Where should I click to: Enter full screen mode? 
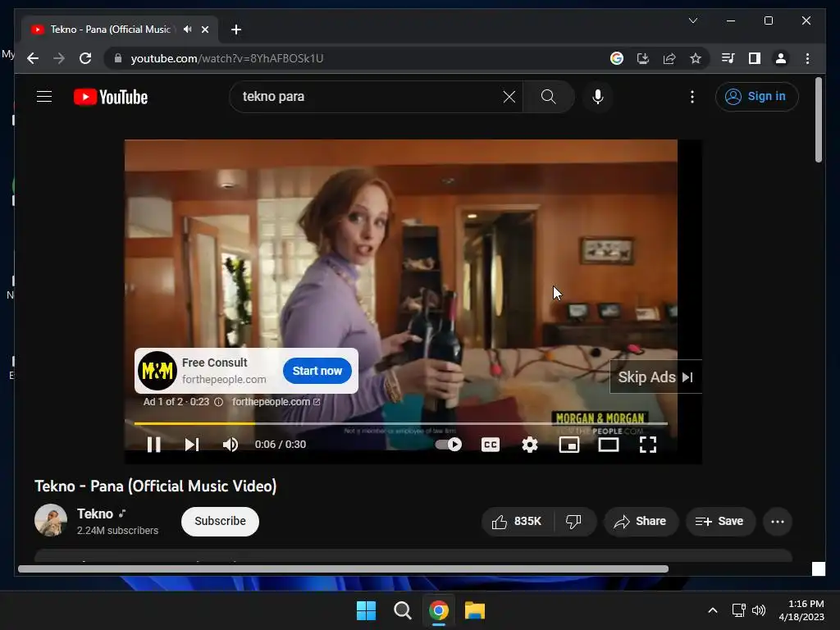pyautogui.click(x=648, y=445)
